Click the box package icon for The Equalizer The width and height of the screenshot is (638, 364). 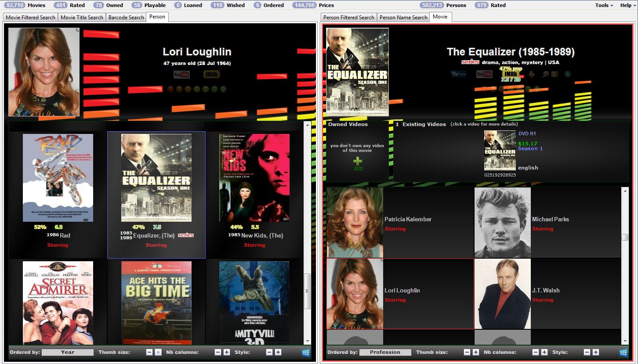click(555, 74)
